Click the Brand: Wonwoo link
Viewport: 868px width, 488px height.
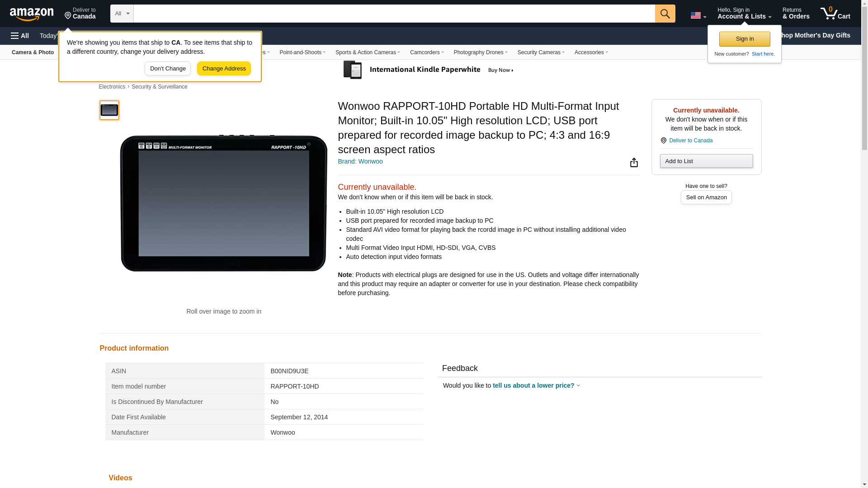[x=360, y=161]
